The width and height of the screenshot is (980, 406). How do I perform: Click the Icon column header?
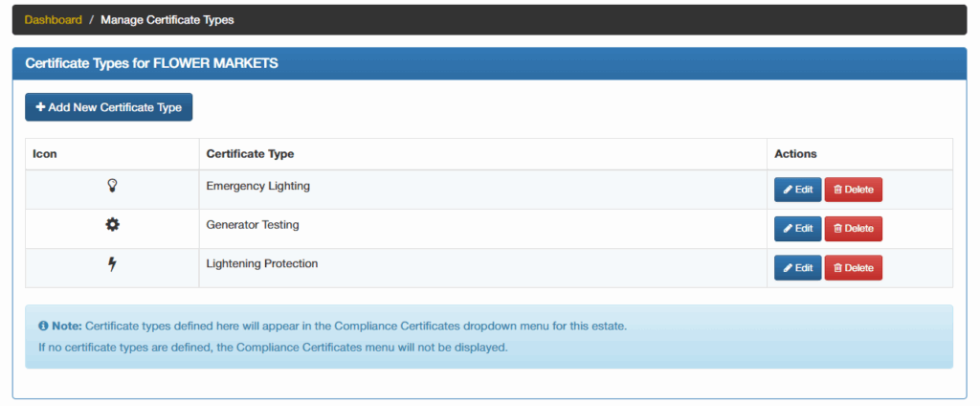(45, 154)
